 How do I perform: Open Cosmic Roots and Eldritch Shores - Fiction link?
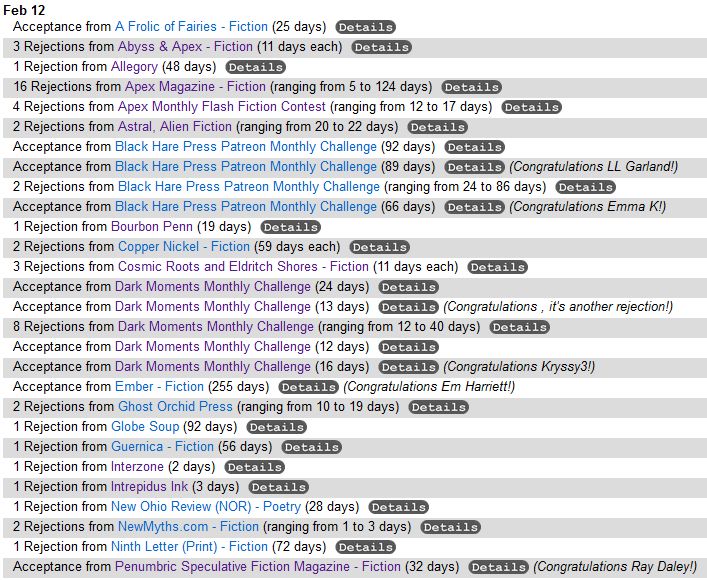pyautogui.click(x=243, y=266)
